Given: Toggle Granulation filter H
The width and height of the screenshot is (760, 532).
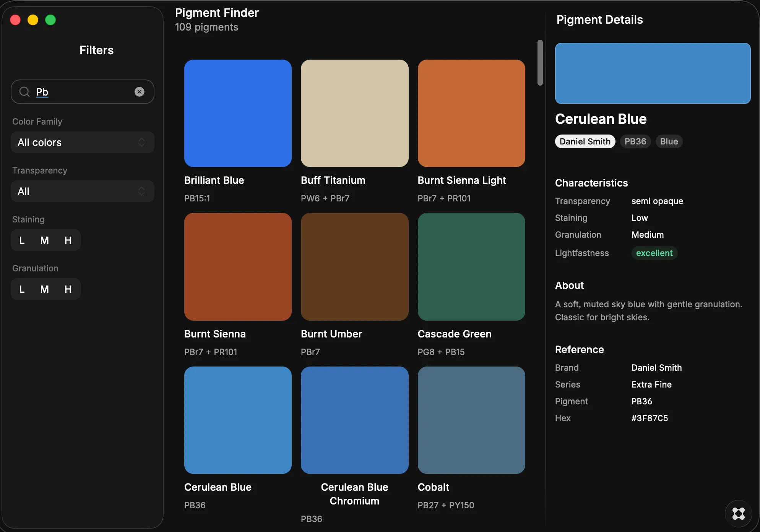Looking at the screenshot, I should point(68,289).
